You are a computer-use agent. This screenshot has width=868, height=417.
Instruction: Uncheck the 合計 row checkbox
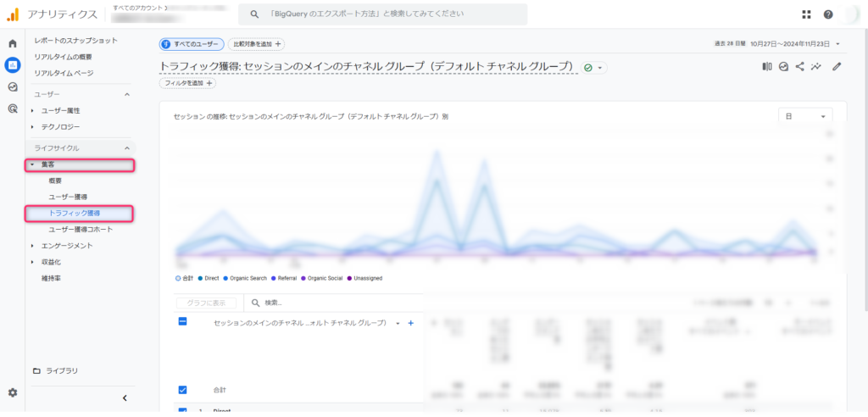pyautogui.click(x=182, y=390)
